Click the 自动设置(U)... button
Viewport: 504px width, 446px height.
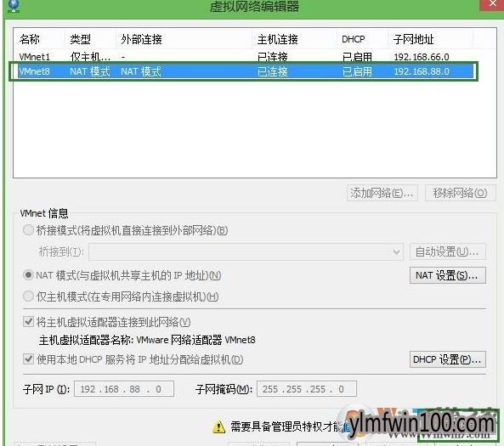[447, 251]
